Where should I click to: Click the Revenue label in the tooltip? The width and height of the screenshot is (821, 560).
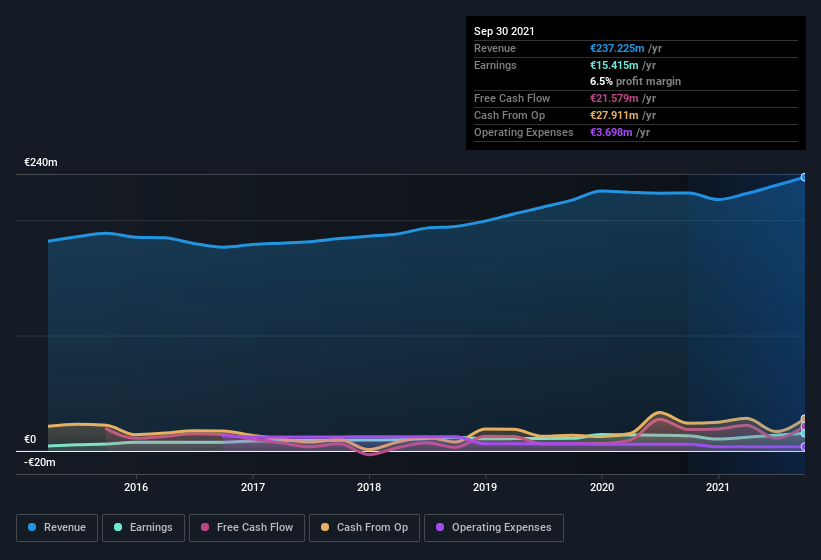pos(495,48)
